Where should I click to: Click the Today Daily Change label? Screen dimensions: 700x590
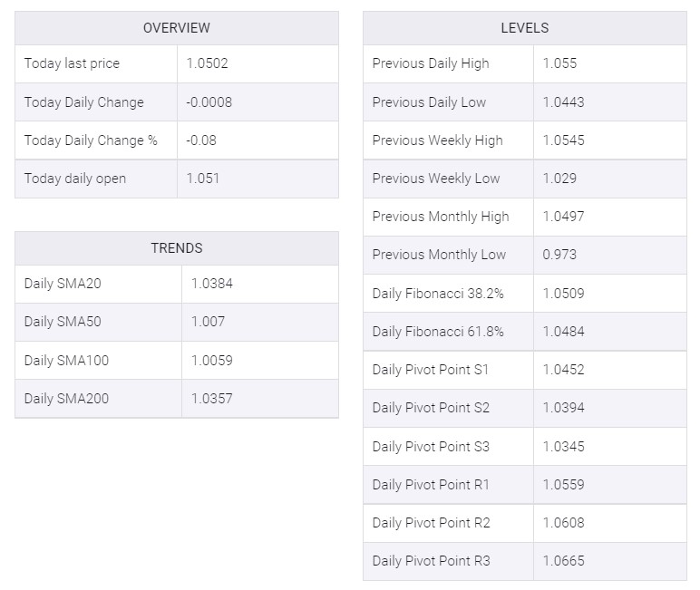click(84, 102)
